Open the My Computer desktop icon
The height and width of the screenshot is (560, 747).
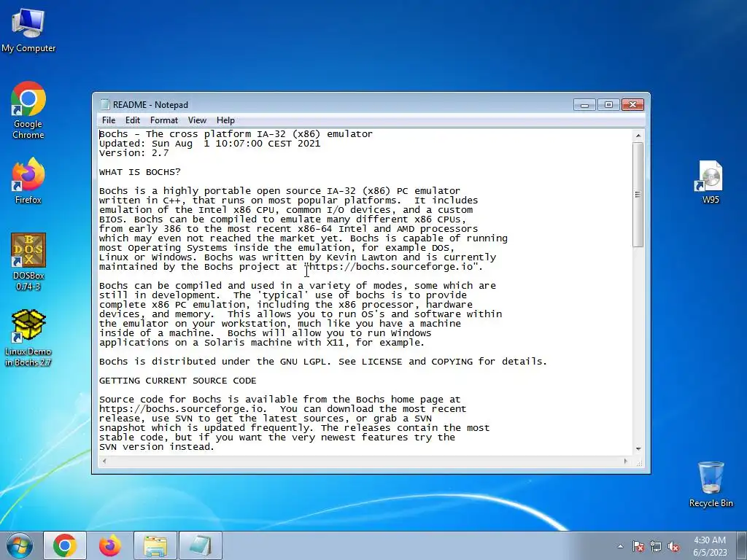coord(28,31)
